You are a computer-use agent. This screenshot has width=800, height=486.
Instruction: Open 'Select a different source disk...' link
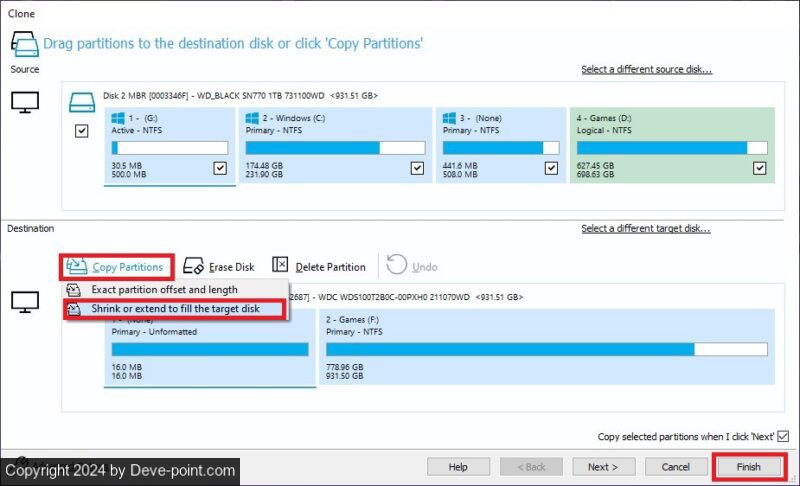pyautogui.click(x=646, y=69)
